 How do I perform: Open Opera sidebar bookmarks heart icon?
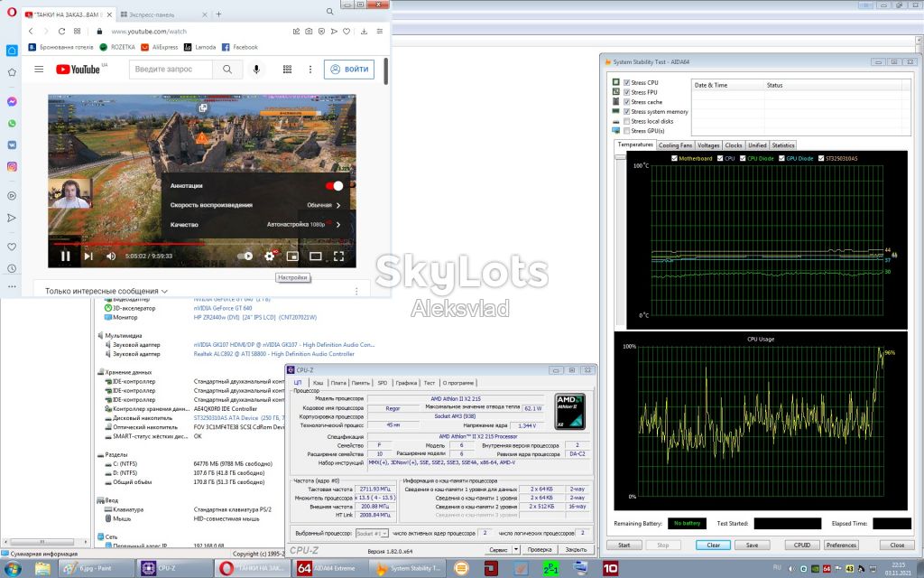pyautogui.click(x=12, y=247)
